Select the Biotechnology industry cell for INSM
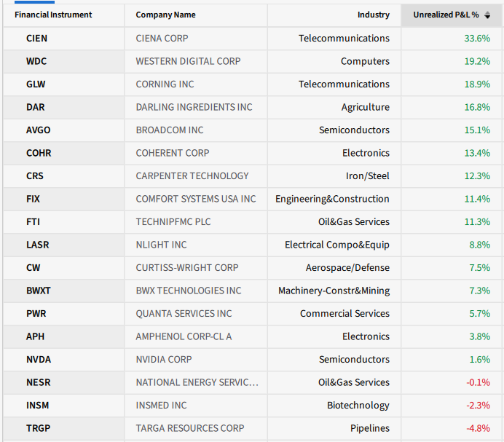Screen dimensions: 504x442 (358, 405)
